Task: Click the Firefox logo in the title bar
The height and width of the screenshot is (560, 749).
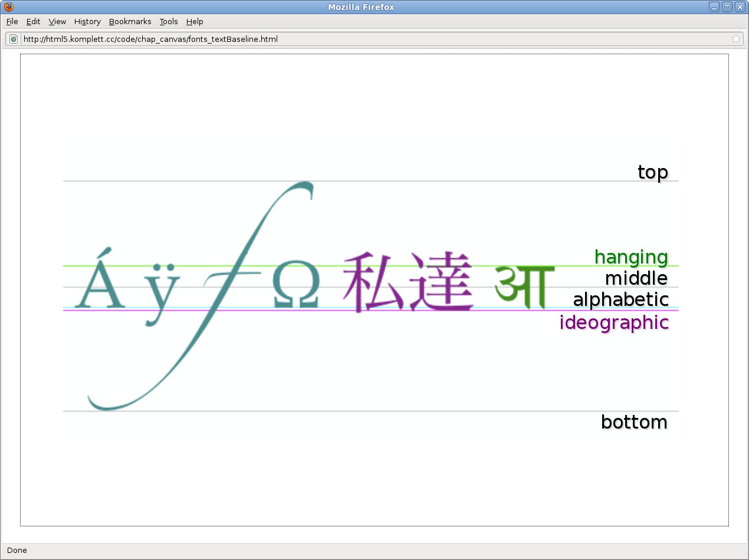Action: tap(8, 7)
